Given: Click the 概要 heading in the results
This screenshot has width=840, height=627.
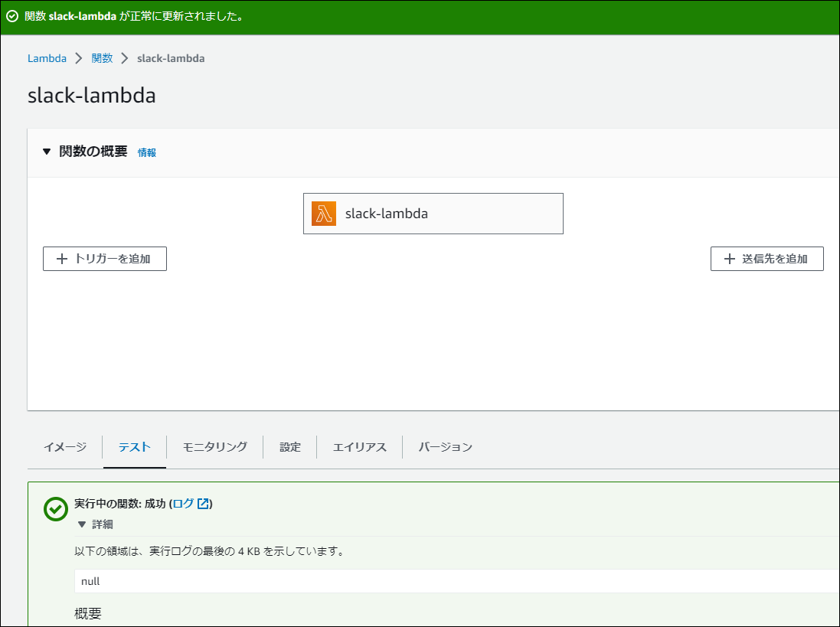Looking at the screenshot, I should [88, 613].
